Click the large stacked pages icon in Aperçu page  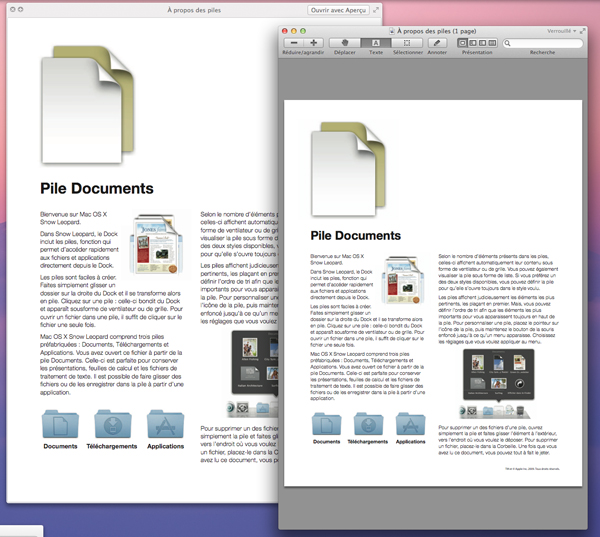point(348,169)
